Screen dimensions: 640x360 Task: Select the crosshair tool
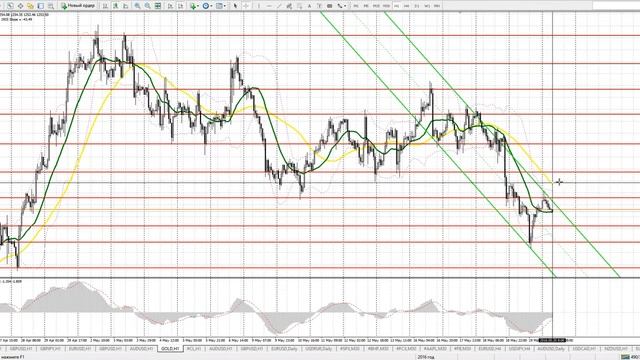[x=246, y=6]
